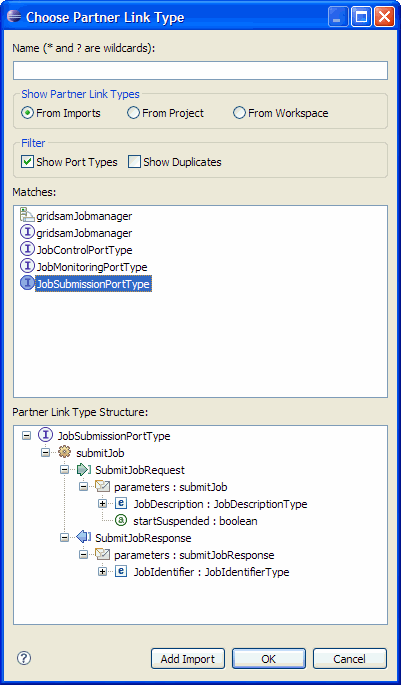401x685 pixels.
Task: Click the startSuspended attribute icon
Action: click(x=121, y=520)
